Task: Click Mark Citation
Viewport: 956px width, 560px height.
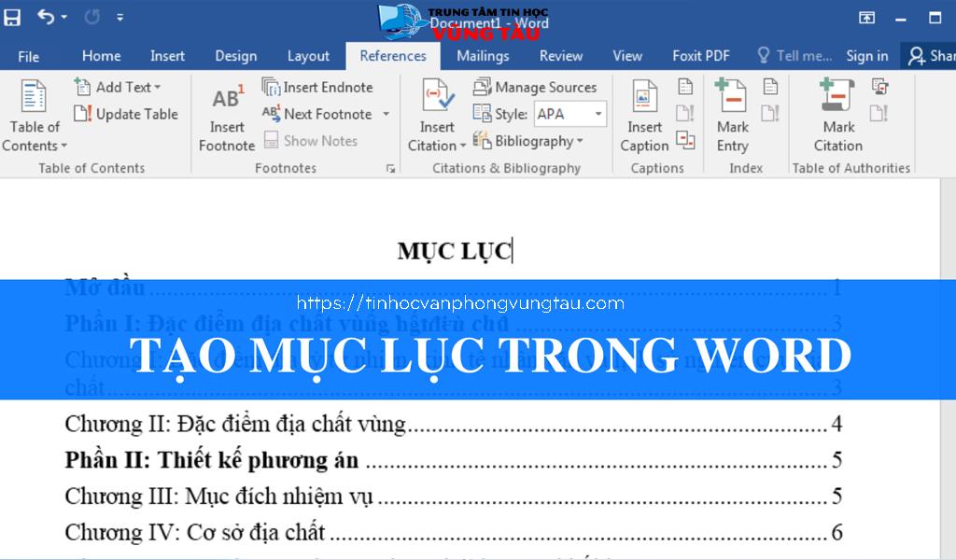Action: (838, 117)
